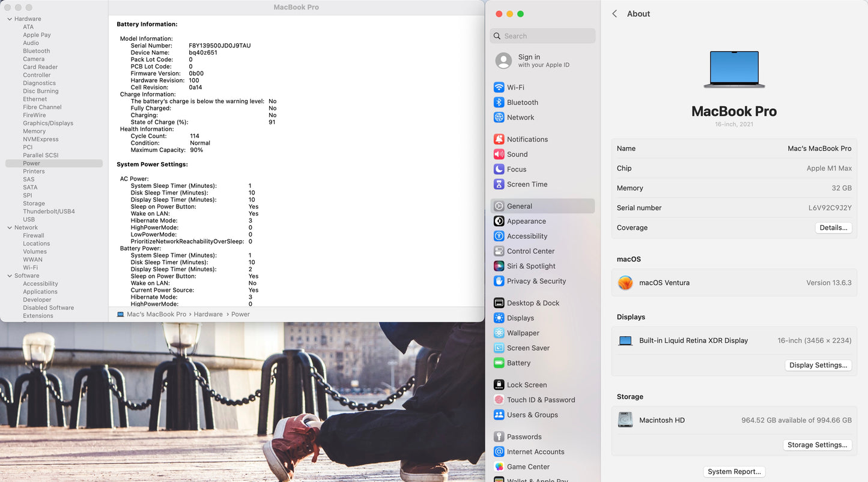Open Screen Time hourglass icon
The image size is (868, 482).
[x=499, y=184]
